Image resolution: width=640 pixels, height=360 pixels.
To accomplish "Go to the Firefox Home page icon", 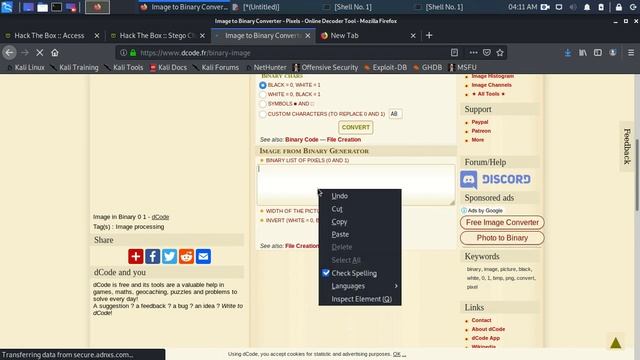I will pyautogui.click(x=55, y=53).
